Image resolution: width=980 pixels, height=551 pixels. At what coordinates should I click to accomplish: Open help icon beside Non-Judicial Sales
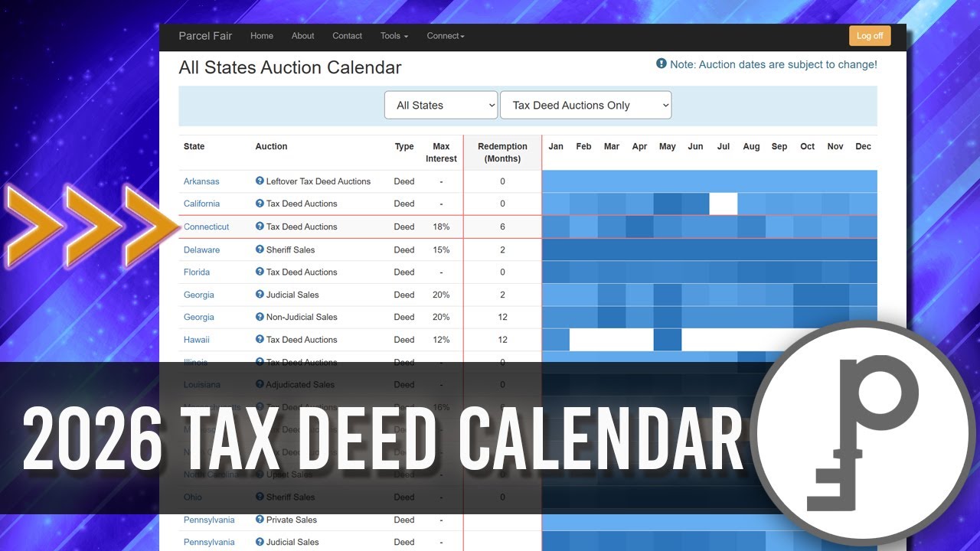pyautogui.click(x=260, y=317)
